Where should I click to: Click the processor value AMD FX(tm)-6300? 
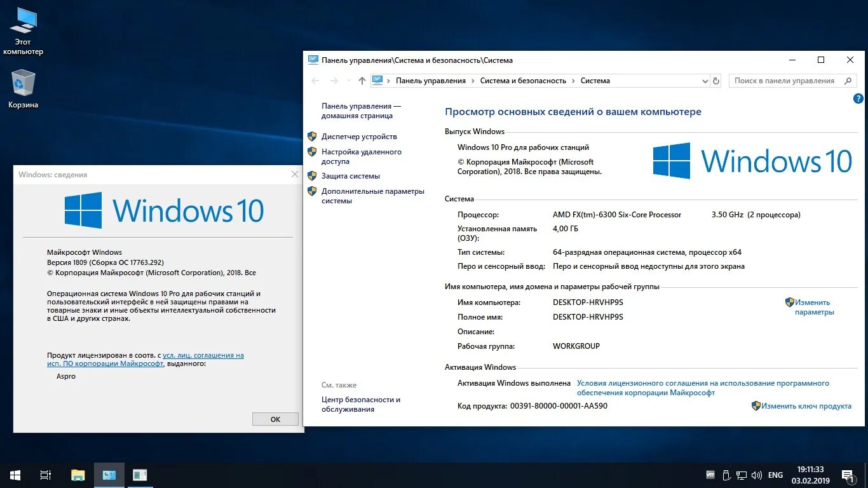(616, 215)
